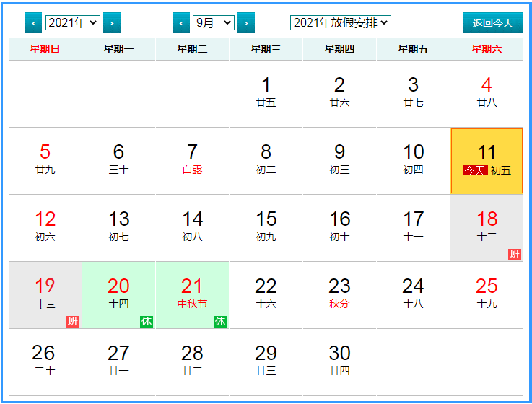
Task: Click previous year arrow button
Action: [x=32, y=23]
